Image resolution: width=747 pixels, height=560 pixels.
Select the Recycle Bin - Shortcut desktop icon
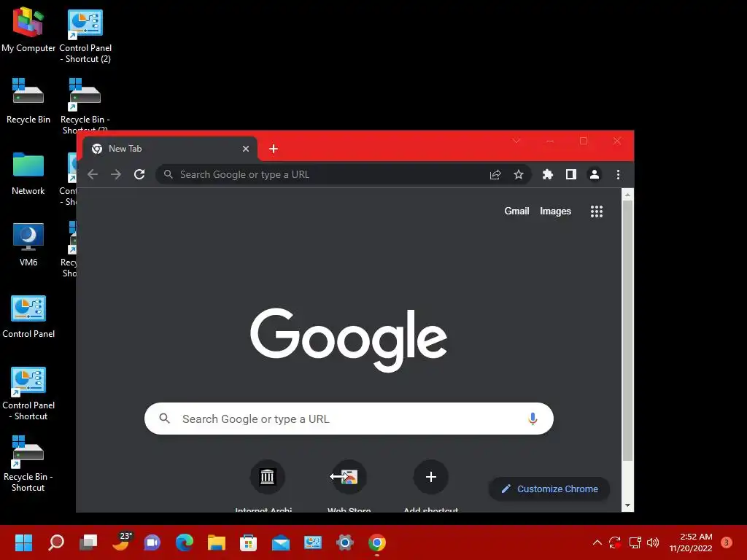[x=28, y=464]
